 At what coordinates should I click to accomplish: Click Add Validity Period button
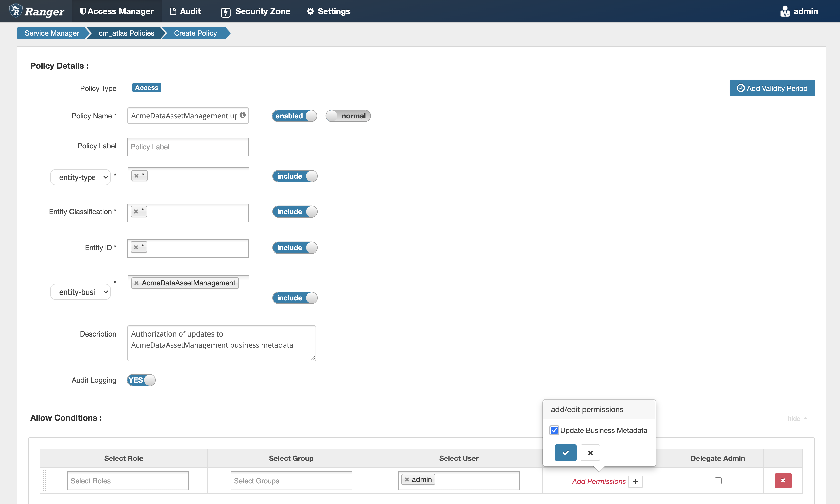[772, 88]
